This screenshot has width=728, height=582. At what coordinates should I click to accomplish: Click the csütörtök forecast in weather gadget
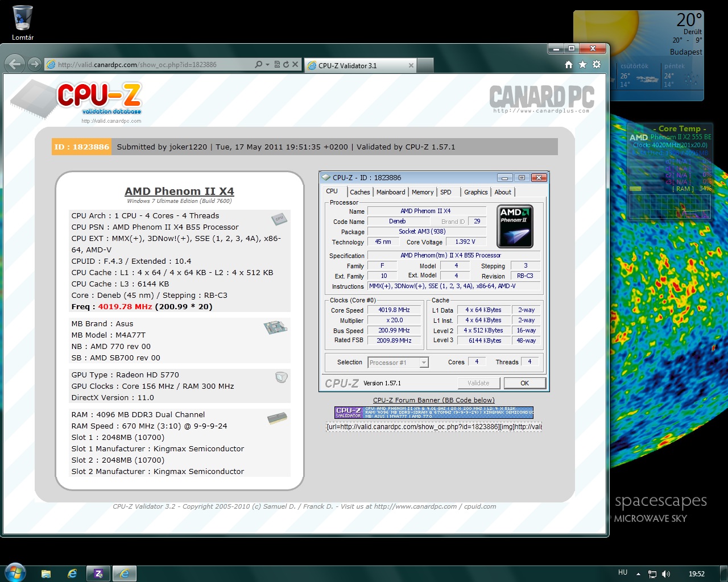pyautogui.click(x=638, y=75)
